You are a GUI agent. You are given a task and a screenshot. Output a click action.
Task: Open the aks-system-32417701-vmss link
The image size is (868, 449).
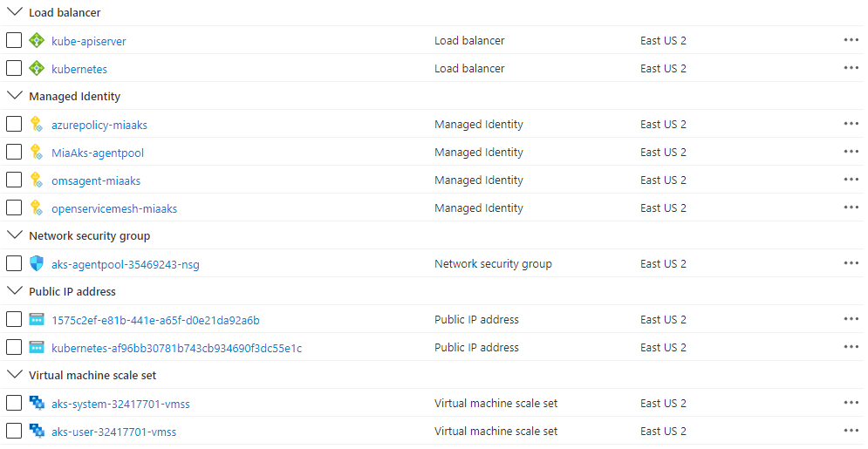120,404
